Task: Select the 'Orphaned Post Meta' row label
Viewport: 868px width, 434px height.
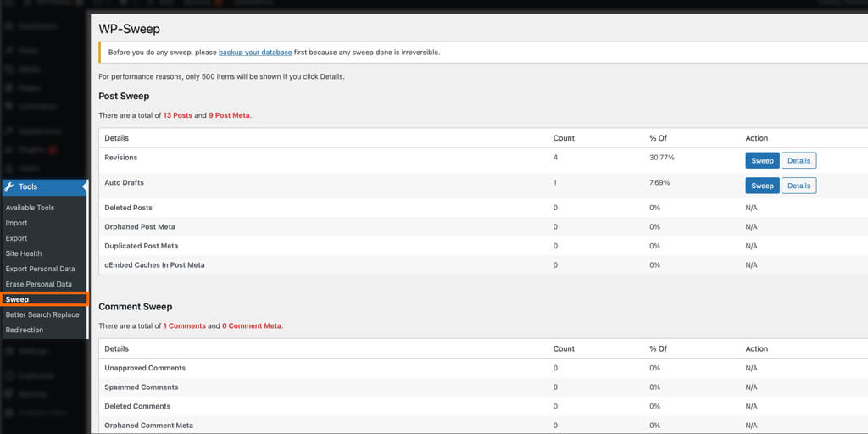Action: point(140,227)
